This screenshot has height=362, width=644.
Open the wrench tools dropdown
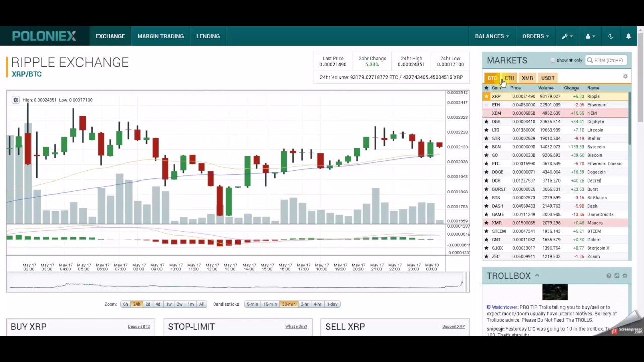(x=567, y=36)
